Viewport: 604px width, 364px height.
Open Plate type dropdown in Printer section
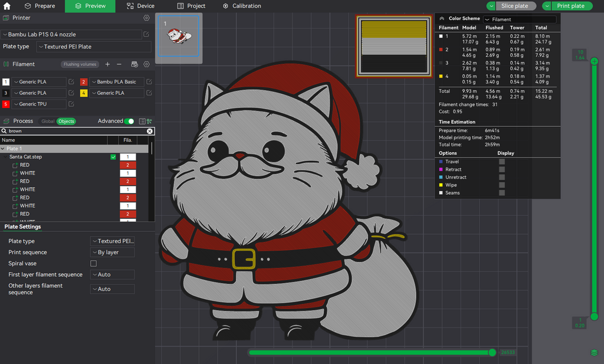coord(94,47)
